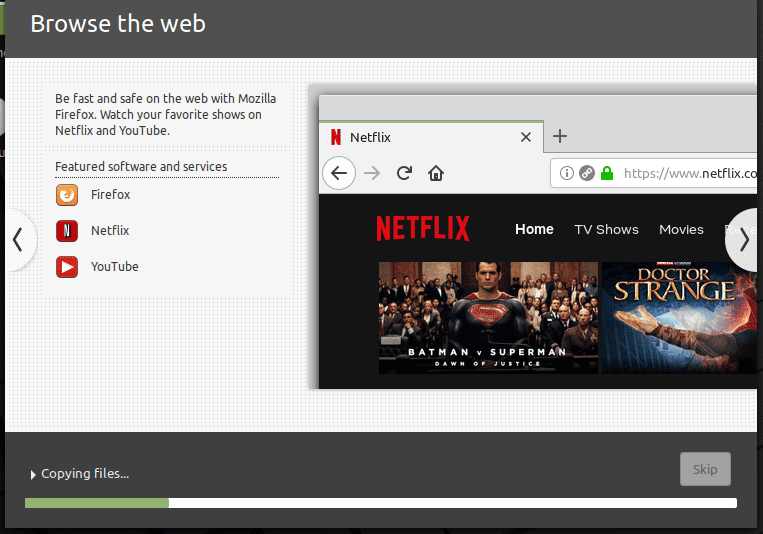
Task: Click the YouTube label text
Action: tap(115, 267)
